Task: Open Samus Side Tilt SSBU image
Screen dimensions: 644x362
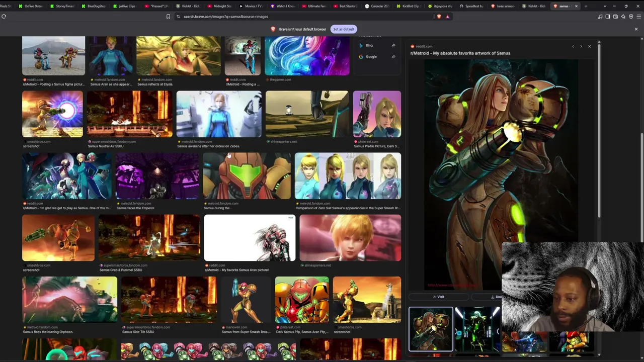Action: click(x=169, y=300)
